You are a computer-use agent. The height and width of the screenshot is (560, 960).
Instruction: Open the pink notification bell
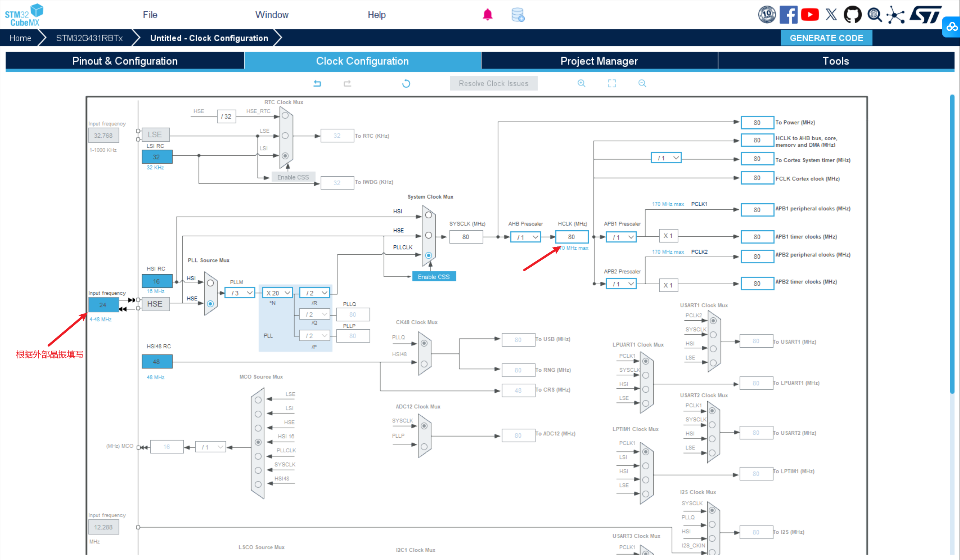pos(487,15)
